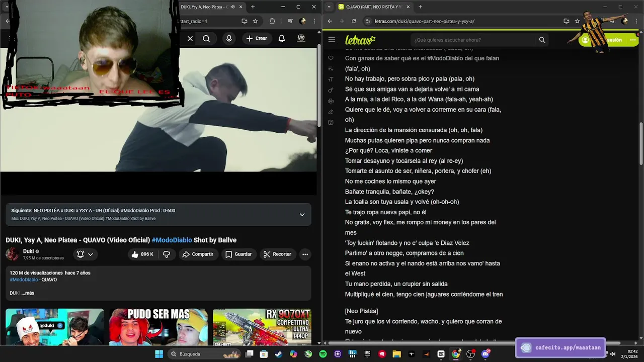The width and height of the screenshot is (644, 362).
Task: Click #ModoDiablo hashtag in description
Action: (24, 280)
